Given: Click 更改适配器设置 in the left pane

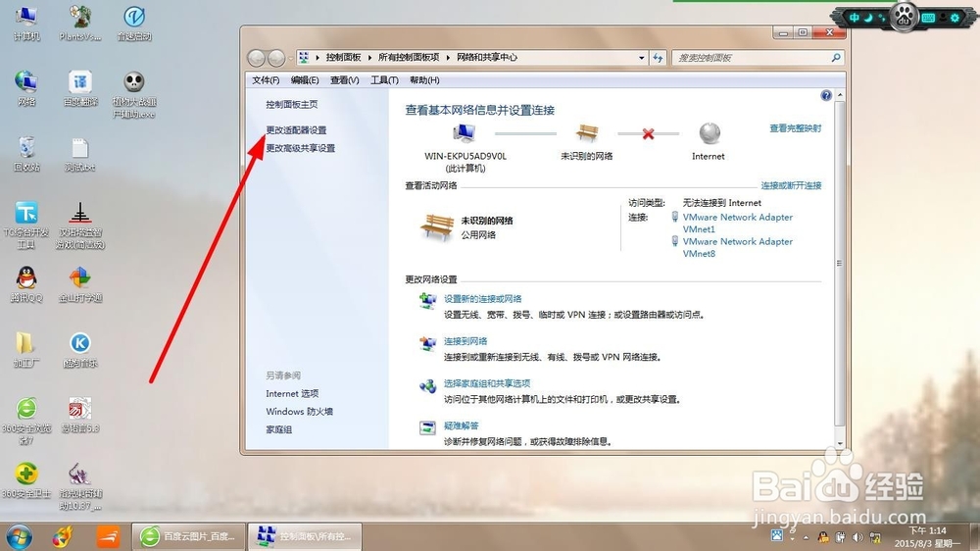Looking at the screenshot, I should pos(296,130).
